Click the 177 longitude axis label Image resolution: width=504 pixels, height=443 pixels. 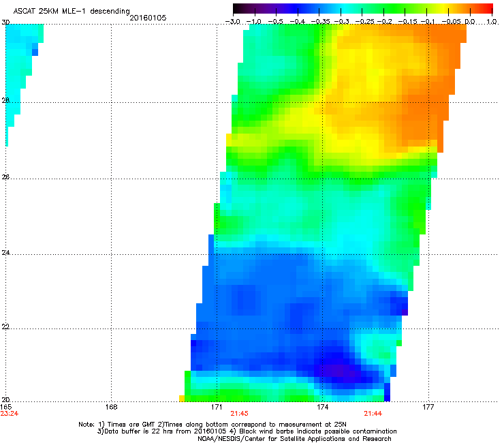[x=428, y=407]
